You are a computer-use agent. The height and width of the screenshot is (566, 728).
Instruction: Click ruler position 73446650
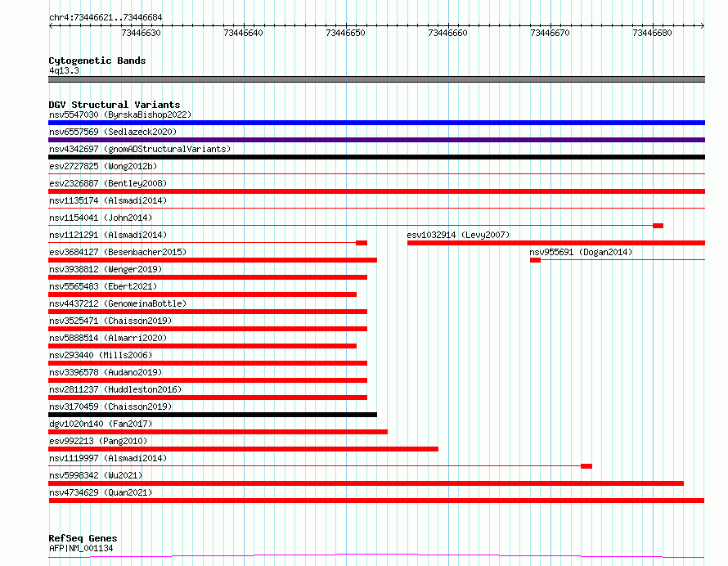(345, 33)
